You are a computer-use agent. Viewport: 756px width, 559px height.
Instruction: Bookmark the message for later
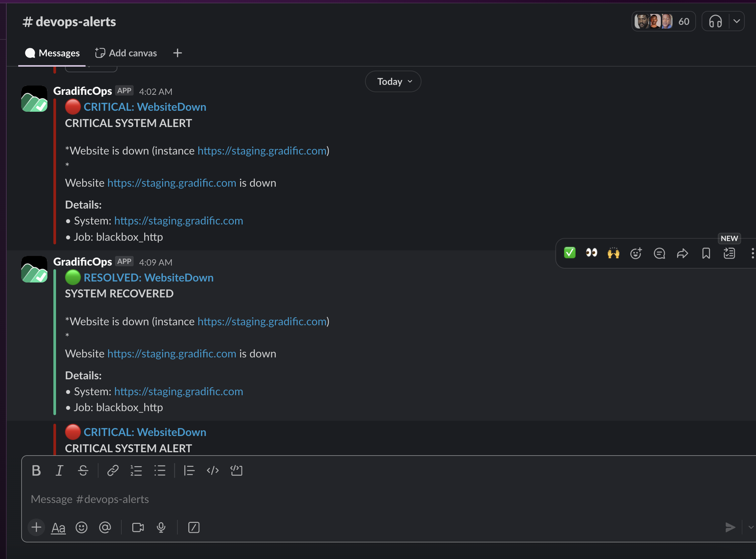point(706,253)
